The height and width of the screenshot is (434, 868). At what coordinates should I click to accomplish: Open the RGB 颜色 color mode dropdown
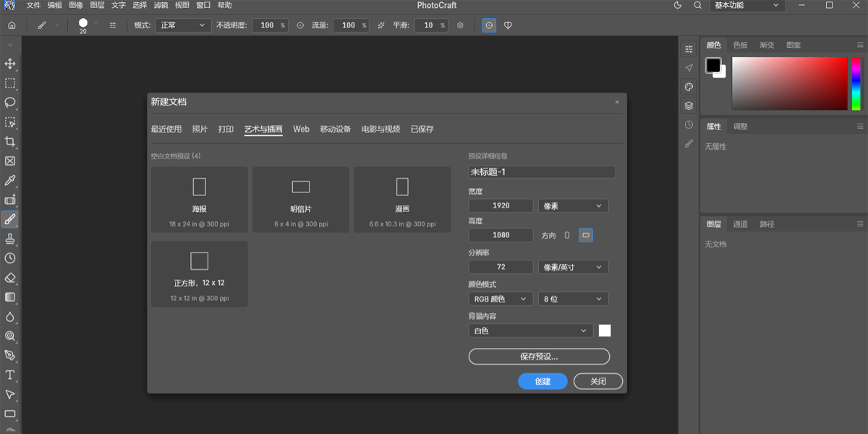pyautogui.click(x=501, y=299)
